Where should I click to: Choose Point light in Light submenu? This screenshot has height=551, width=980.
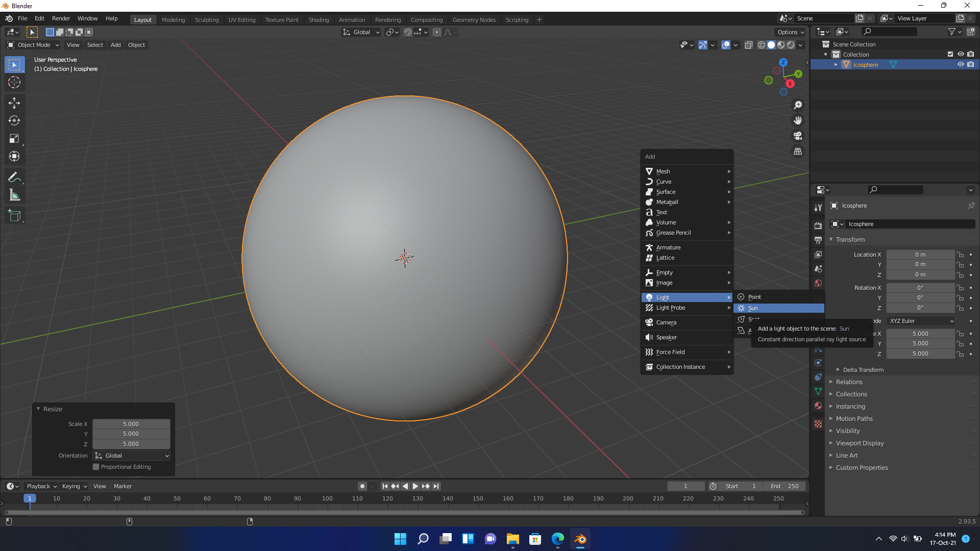779,297
